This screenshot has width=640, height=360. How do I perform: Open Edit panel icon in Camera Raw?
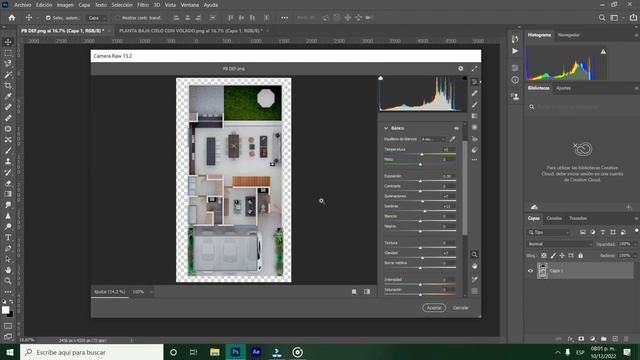(x=474, y=82)
